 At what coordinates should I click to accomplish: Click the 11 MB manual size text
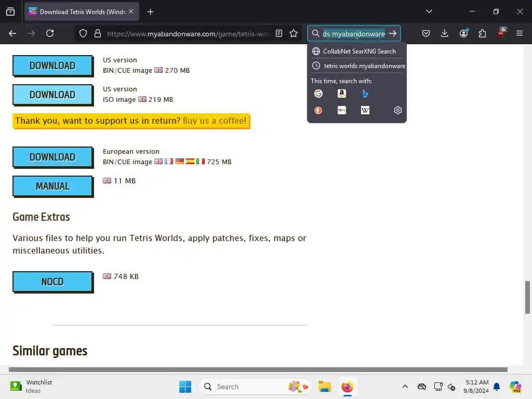pyautogui.click(x=125, y=181)
